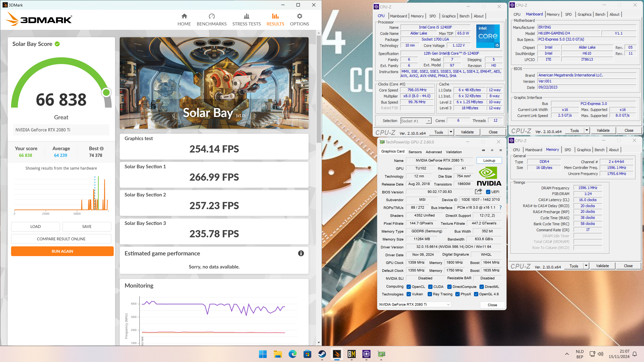644x362 pixels.
Task: Click COMPARE RESULT ONLINE
Action: (x=61, y=239)
